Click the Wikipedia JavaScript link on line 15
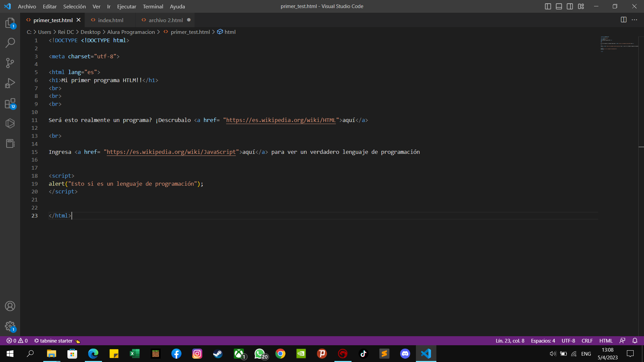Image resolution: width=644 pixels, height=362 pixels. click(171, 152)
